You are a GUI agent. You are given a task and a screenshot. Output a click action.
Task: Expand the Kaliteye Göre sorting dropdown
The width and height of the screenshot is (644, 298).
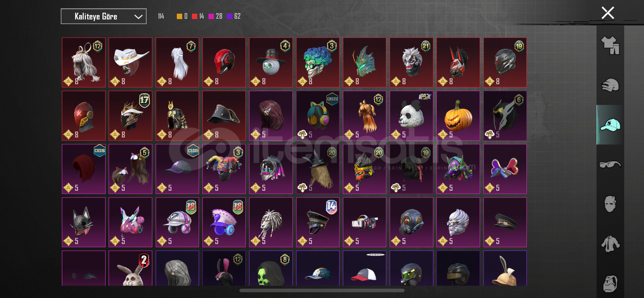(x=103, y=16)
